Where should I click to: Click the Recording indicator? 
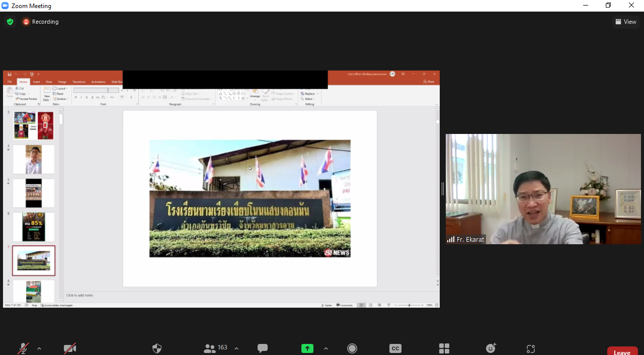point(40,22)
